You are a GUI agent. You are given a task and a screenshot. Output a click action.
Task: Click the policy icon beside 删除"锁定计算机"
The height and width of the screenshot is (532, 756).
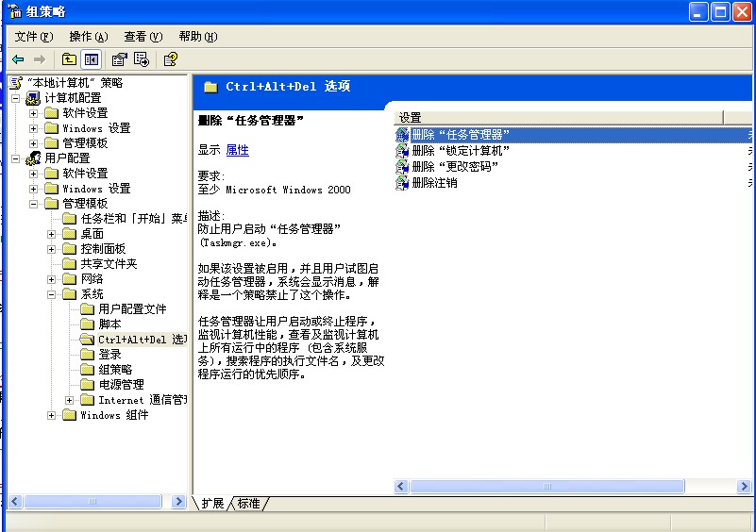pos(402,151)
